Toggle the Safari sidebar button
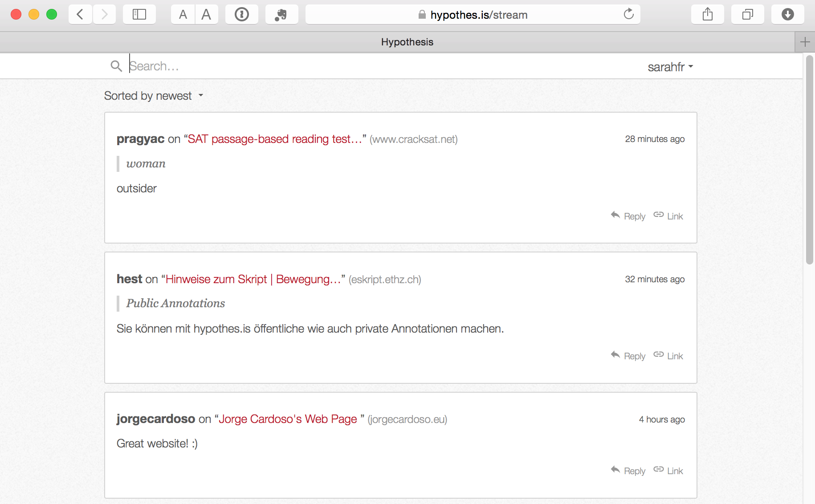The height and width of the screenshot is (504, 815). [139, 14]
